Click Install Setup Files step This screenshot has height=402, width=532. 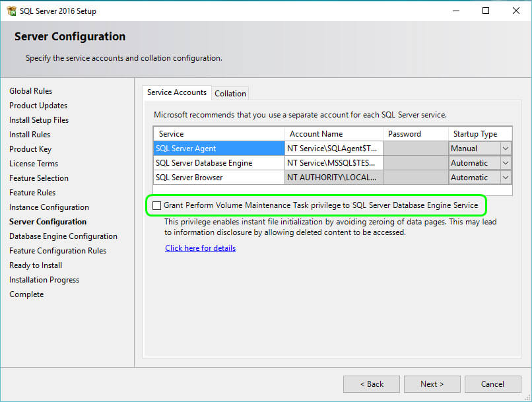click(39, 120)
